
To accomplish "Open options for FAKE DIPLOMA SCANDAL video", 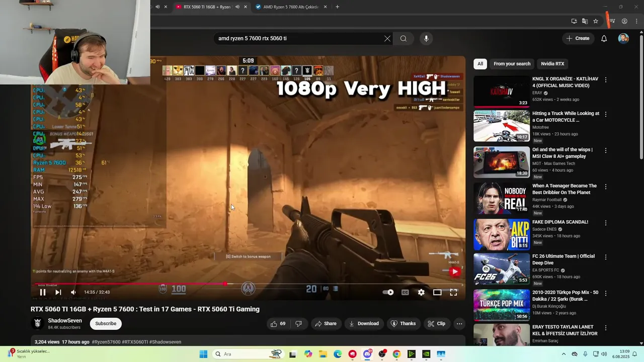I will point(606,223).
